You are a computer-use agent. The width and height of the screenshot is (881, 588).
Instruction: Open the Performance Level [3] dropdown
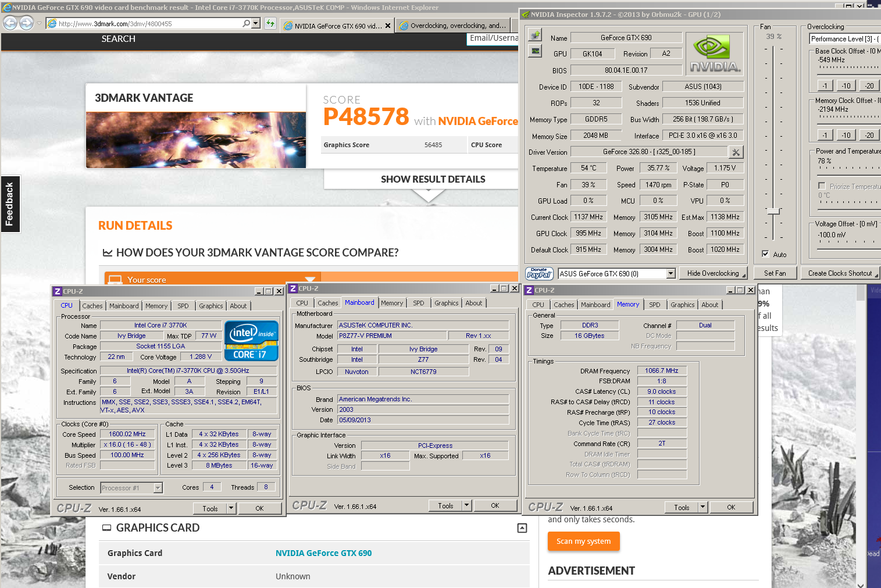click(x=845, y=39)
